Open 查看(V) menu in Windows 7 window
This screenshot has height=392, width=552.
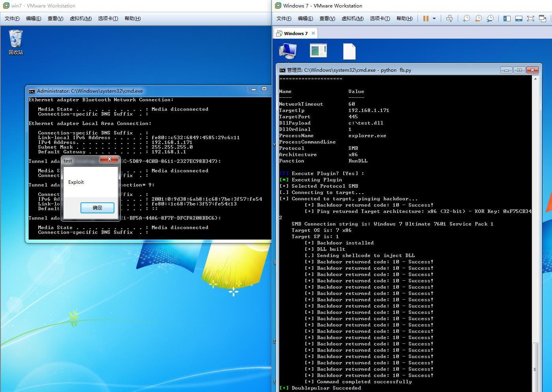327,19
